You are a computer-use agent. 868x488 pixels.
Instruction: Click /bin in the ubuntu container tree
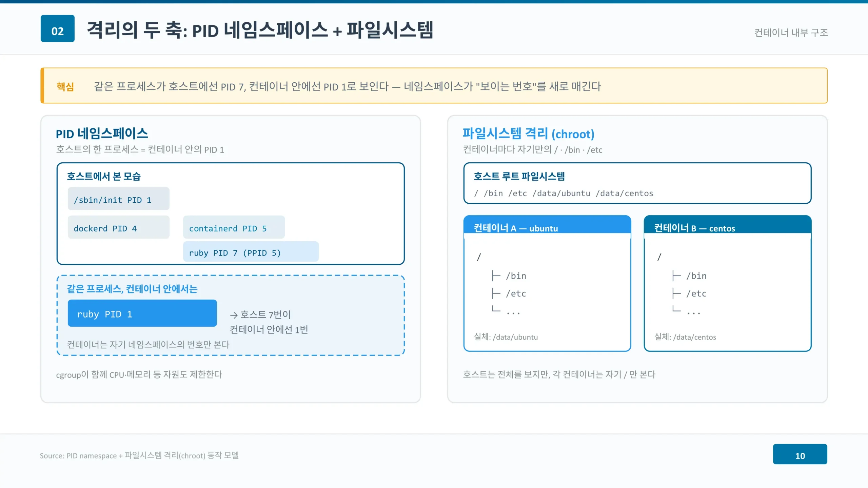point(516,276)
